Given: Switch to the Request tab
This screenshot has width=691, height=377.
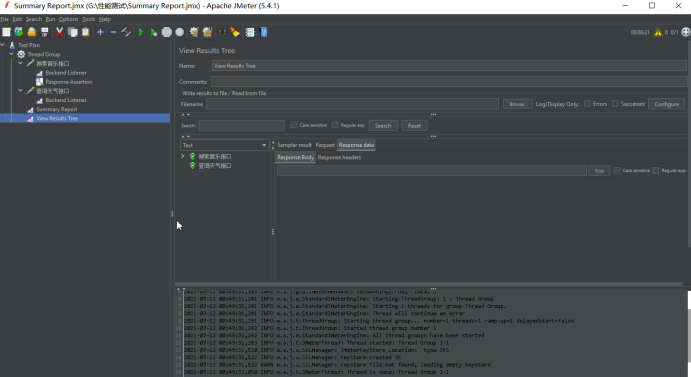Looking at the screenshot, I should click(x=325, y=145).
